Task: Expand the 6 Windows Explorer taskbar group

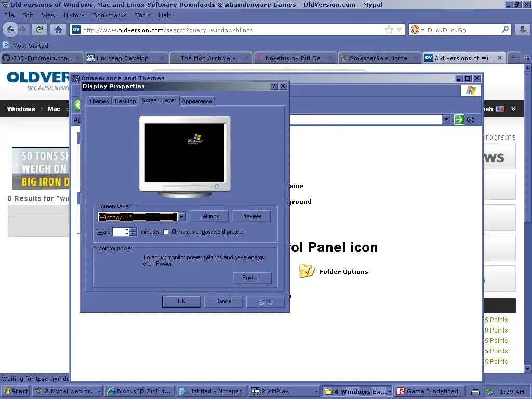Action: pos(390,392)
